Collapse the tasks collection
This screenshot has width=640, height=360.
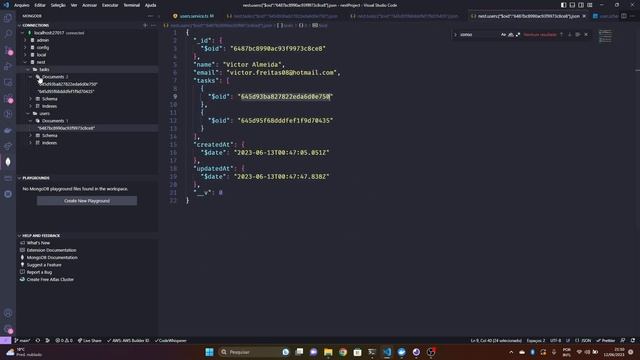point(28,69)
